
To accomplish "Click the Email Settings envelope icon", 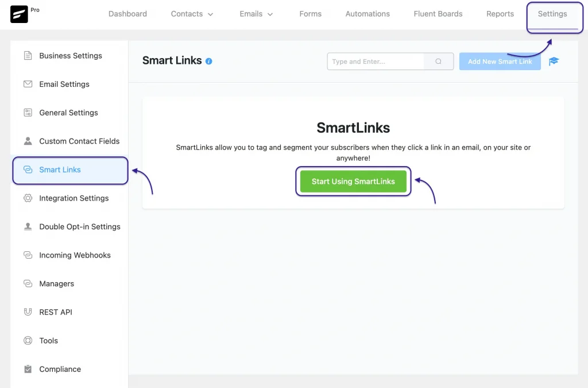I will [x=27, y=84].
